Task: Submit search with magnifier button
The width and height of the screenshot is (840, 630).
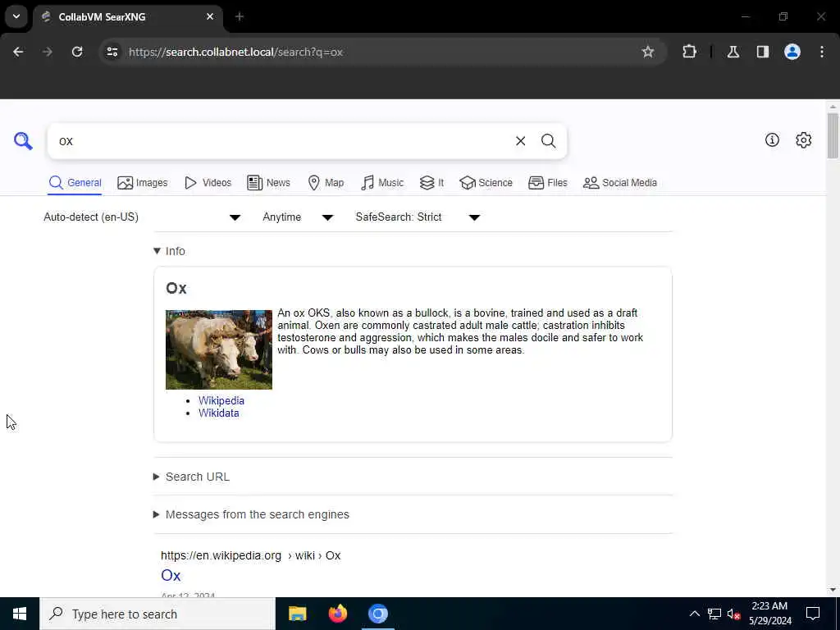Action: pyautogui.click(x=548, y=141)
